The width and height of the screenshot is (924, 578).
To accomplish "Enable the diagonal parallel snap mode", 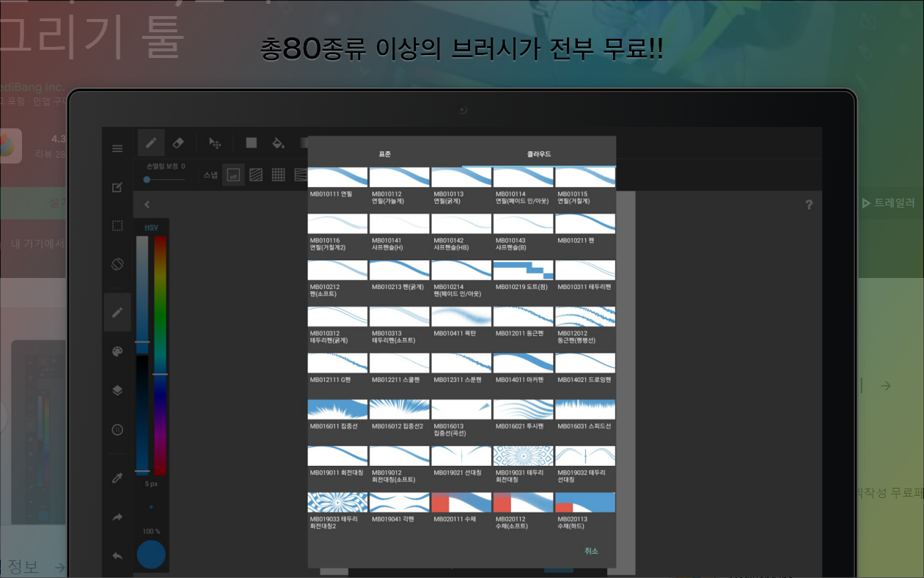I will click(x=256, y=175).
